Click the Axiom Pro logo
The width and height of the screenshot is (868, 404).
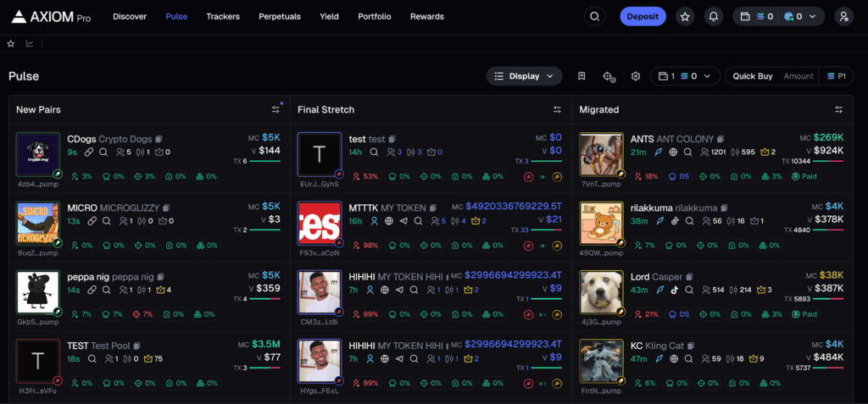point(51,17)
